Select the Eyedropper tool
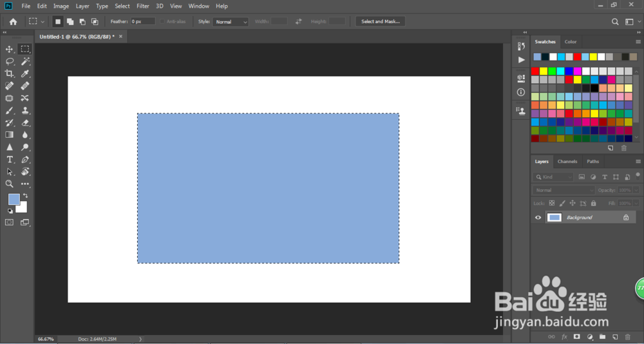644x344 pixels. tap(25, 73)
